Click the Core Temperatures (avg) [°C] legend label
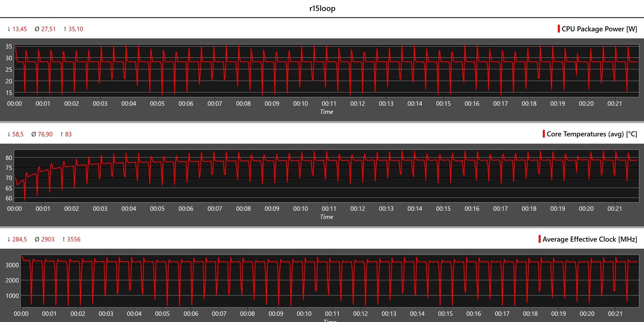The width and height of the screenshot is (644, 322). pyautogui.click(x=592, y=134)
